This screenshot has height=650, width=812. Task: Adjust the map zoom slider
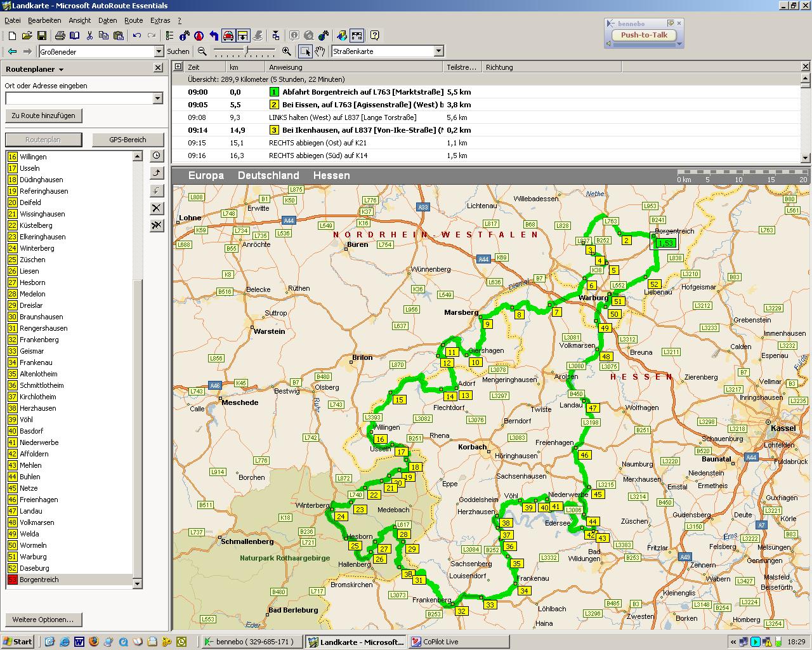point(246,51)
